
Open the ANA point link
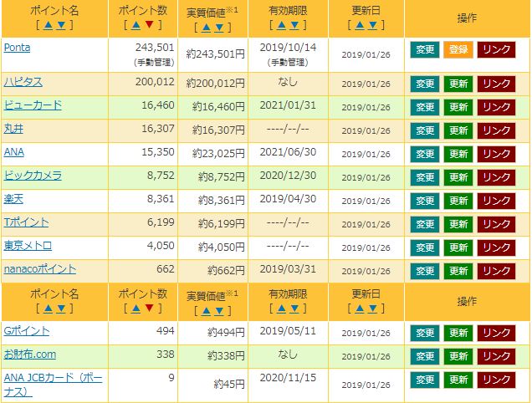click(14, 152)
